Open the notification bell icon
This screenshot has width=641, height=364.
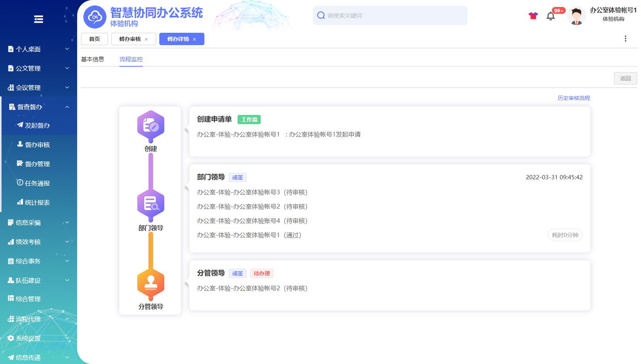[550, 16]
